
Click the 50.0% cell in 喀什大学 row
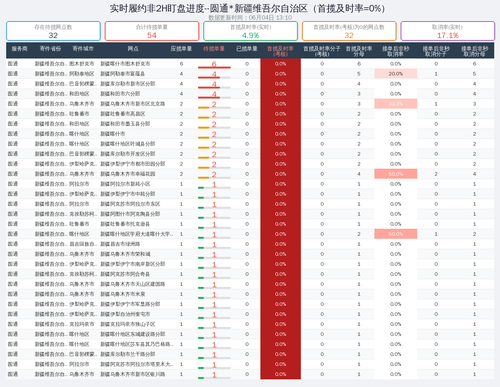[x=396, y=234]
